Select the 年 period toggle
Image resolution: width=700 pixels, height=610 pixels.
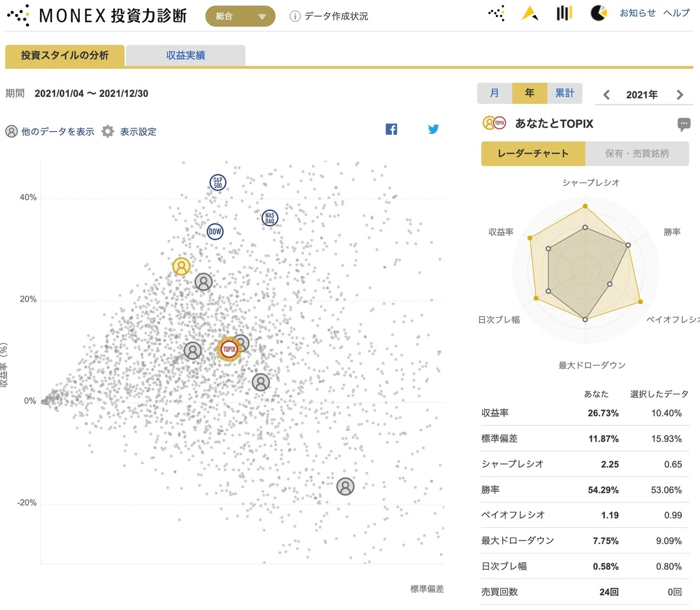[x=530, y=93]
